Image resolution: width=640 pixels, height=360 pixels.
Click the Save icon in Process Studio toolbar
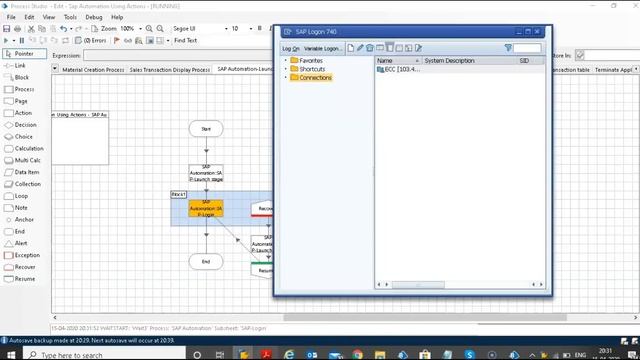[x=7, y=29]
